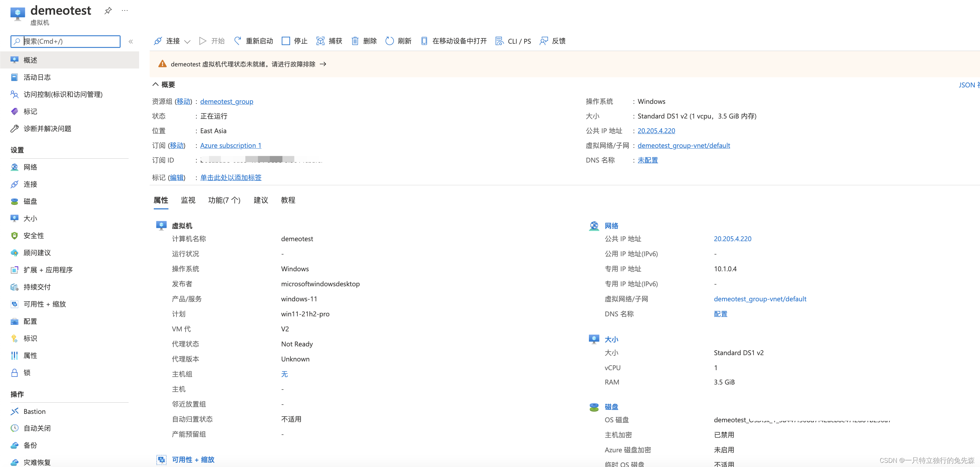980x467 pixels.
Task: Click the Restart (重新启动) toolbar icon
Action: tap(238, 41)
